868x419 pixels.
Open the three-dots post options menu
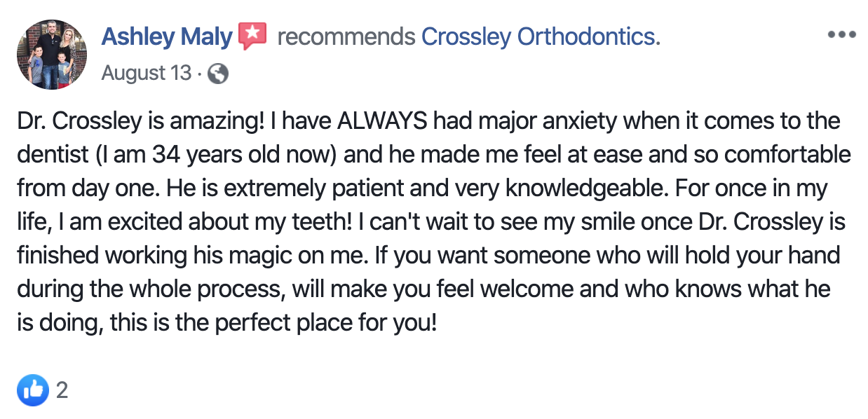pos(841,35)
